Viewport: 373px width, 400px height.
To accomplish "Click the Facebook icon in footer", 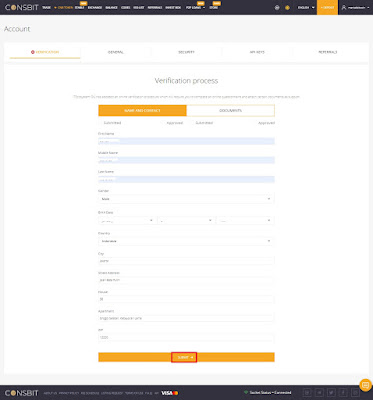I will click(x=343, y=393).
